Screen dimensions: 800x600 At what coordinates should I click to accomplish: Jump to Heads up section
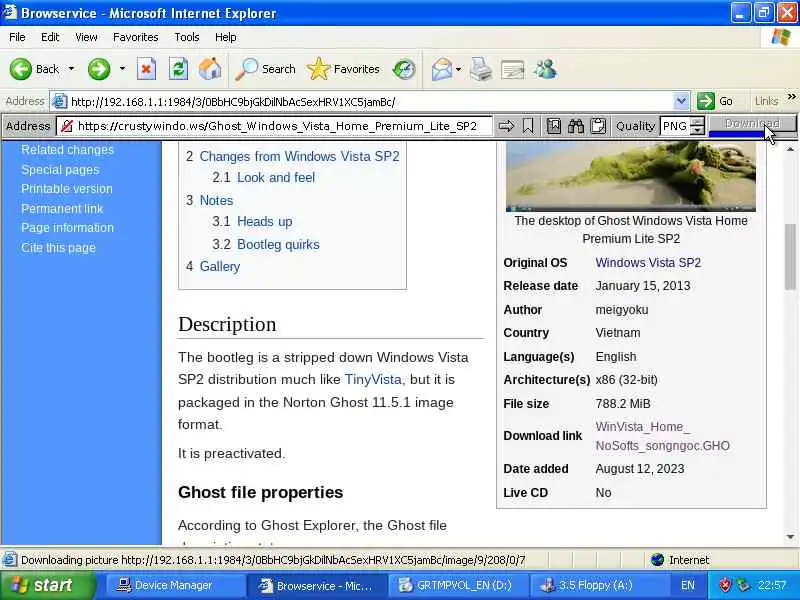(x=265, y=222)
